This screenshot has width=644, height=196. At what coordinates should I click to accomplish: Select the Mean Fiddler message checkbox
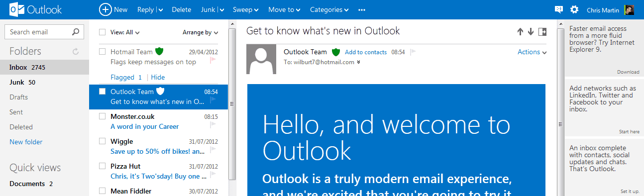[102, 191]
